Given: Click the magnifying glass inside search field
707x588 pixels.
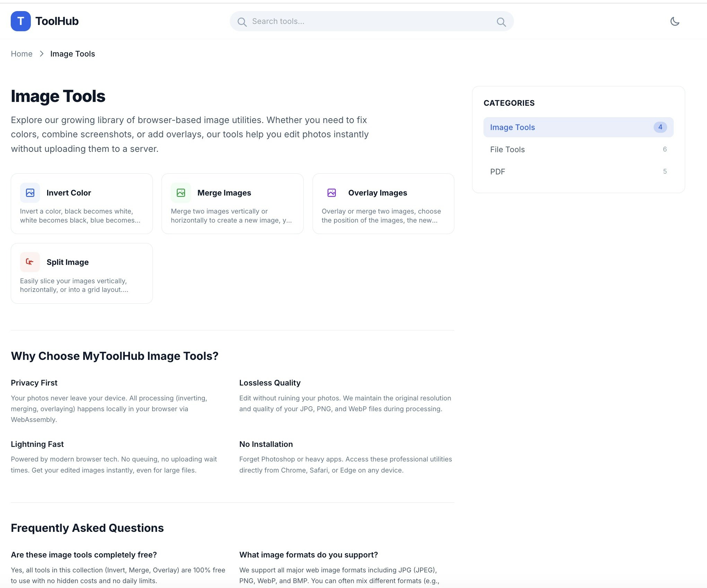Looking at the screenshot, I should (242, 21).
